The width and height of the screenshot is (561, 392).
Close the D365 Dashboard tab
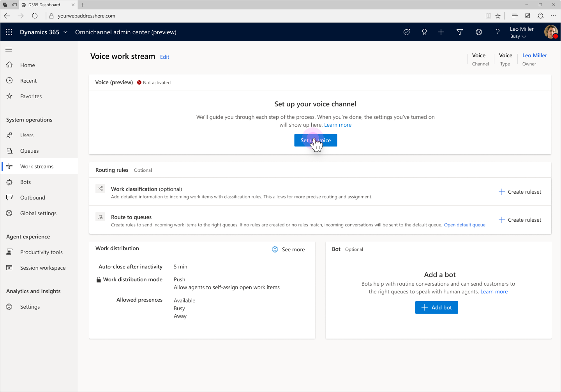click(73, 5)
